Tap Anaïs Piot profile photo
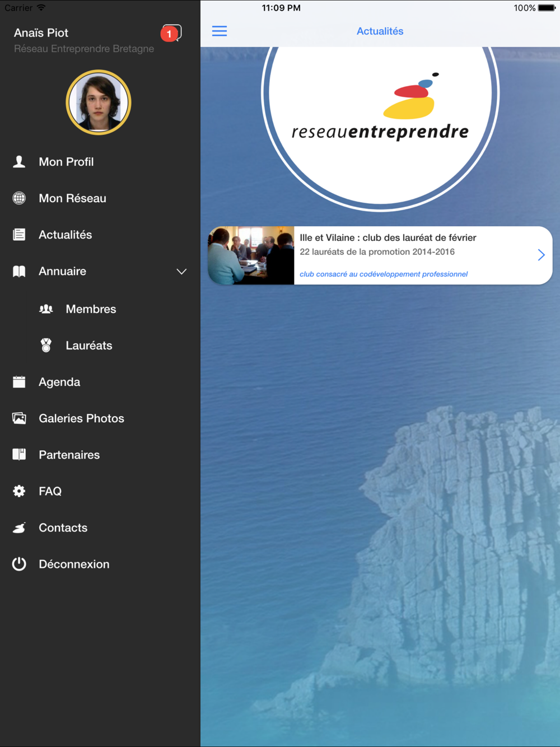560x747 pixels. coord(99,102)
